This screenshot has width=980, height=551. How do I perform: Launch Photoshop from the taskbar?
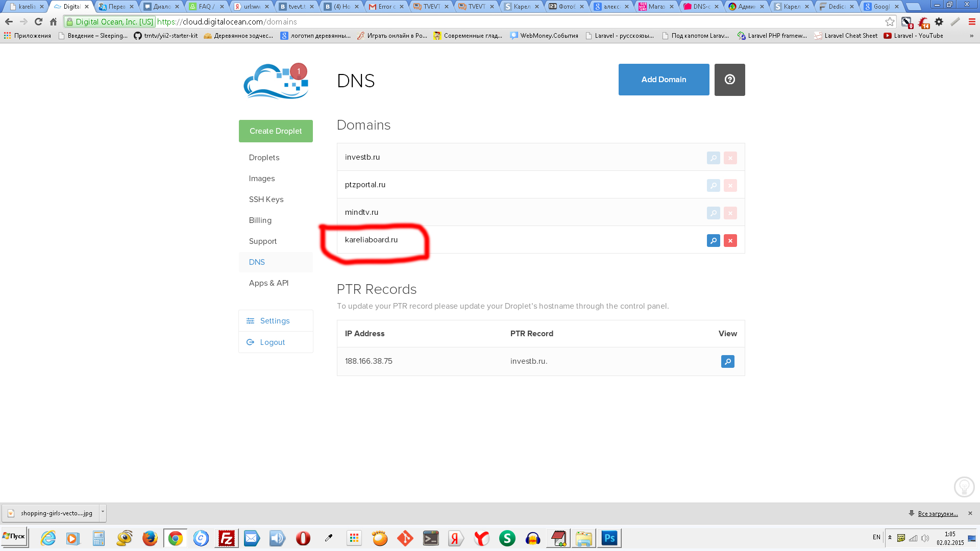[x=609, y=538]
